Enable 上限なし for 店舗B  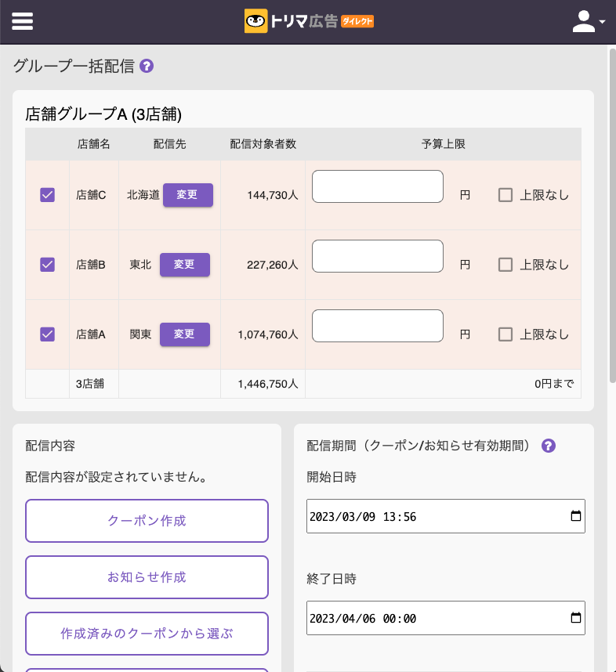point(505,265)
